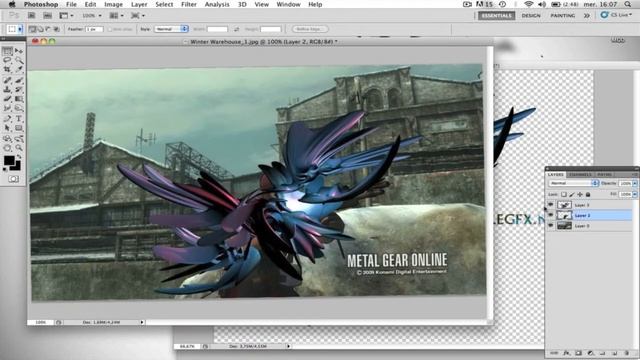Toggle Lock transparent pixels
The height and width of the screenshot is (360, 640).
pyautogui.click(x=564, y=194)
